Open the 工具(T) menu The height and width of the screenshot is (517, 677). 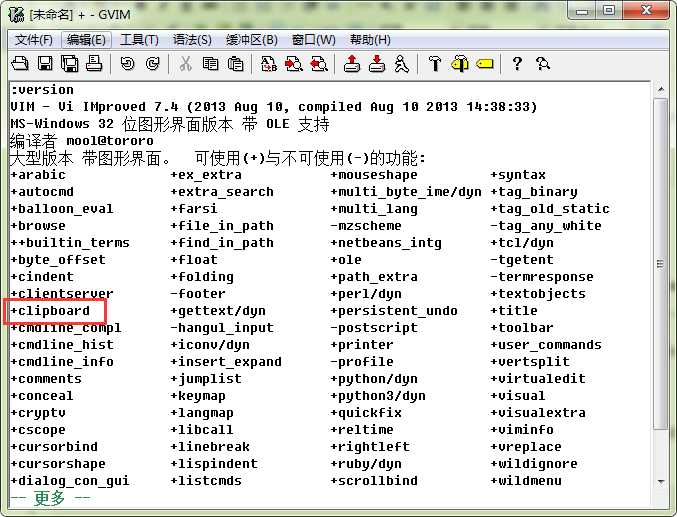(x=139, y=40)
